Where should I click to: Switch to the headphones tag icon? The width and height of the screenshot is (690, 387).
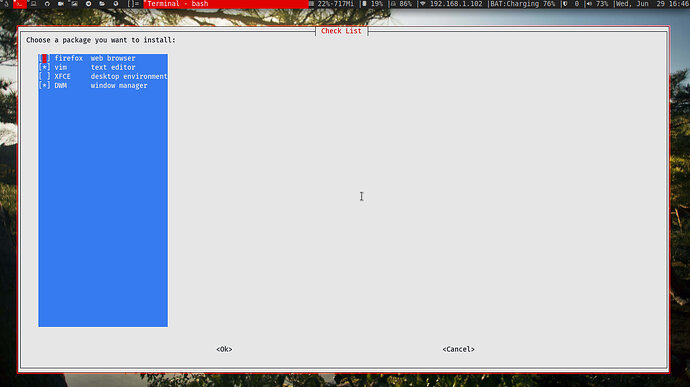(x=47, y=4)
